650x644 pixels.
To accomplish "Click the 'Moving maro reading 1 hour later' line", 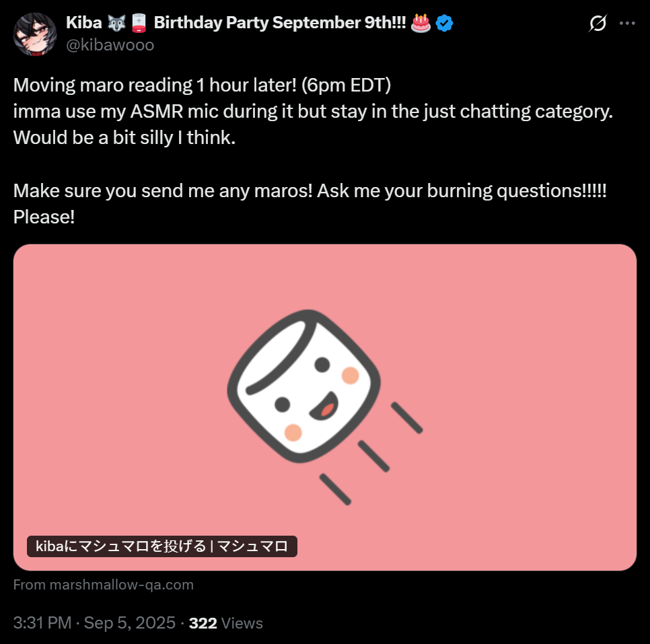I will coord(203,86).
